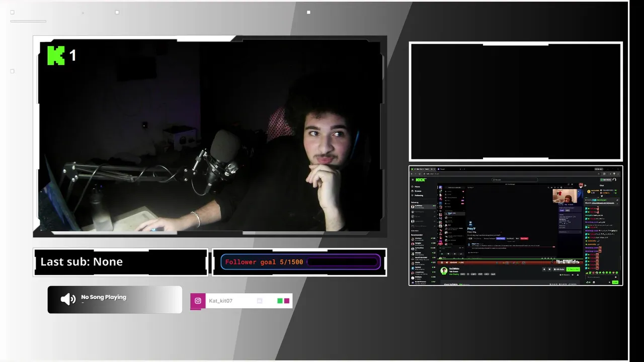Click the green Chat send button
Screen dimensions: 644x362
click(x=615, y=282)
